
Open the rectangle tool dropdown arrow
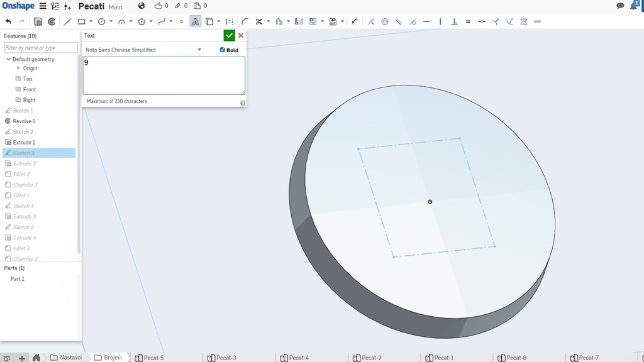click(x=91, y=21)
